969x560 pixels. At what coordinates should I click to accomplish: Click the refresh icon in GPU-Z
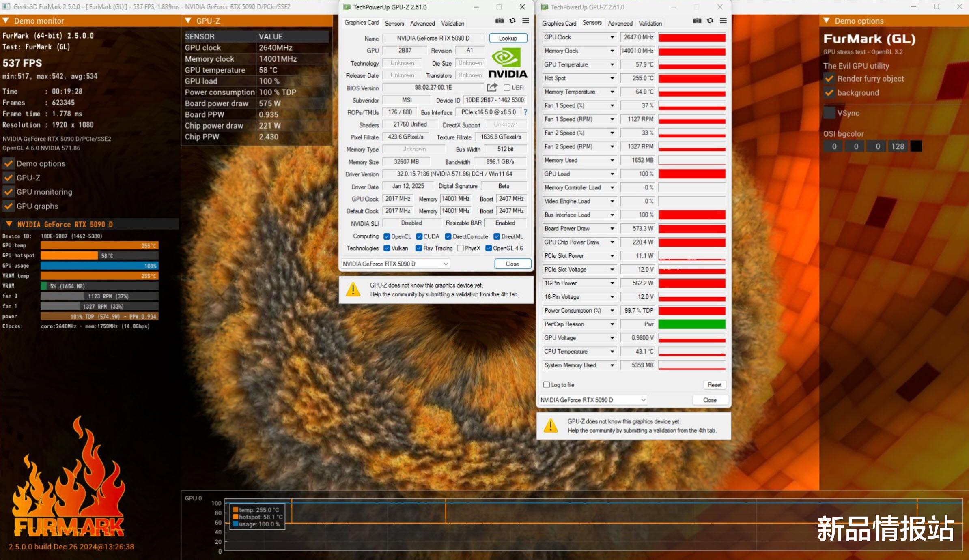512,21
